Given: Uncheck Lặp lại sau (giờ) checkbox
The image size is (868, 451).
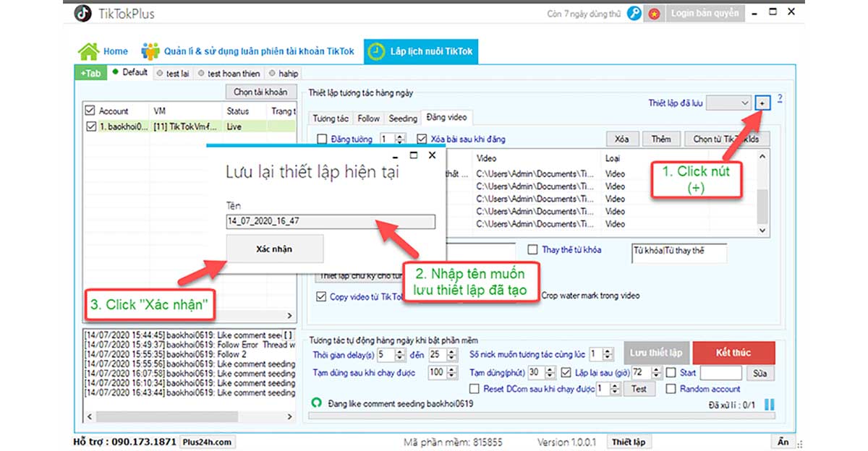Looking at the screenshot, I should click(567, 373).
